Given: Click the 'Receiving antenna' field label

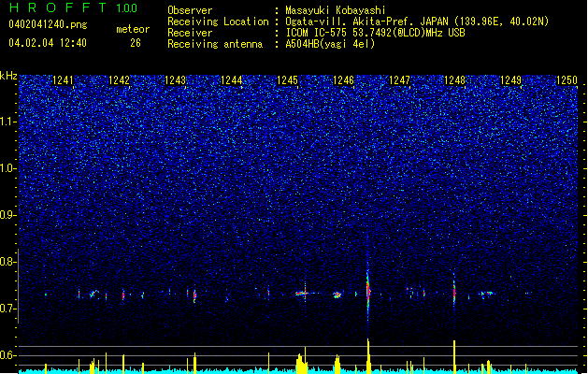Looking at the screenshot, I should [x=215, y=44].
